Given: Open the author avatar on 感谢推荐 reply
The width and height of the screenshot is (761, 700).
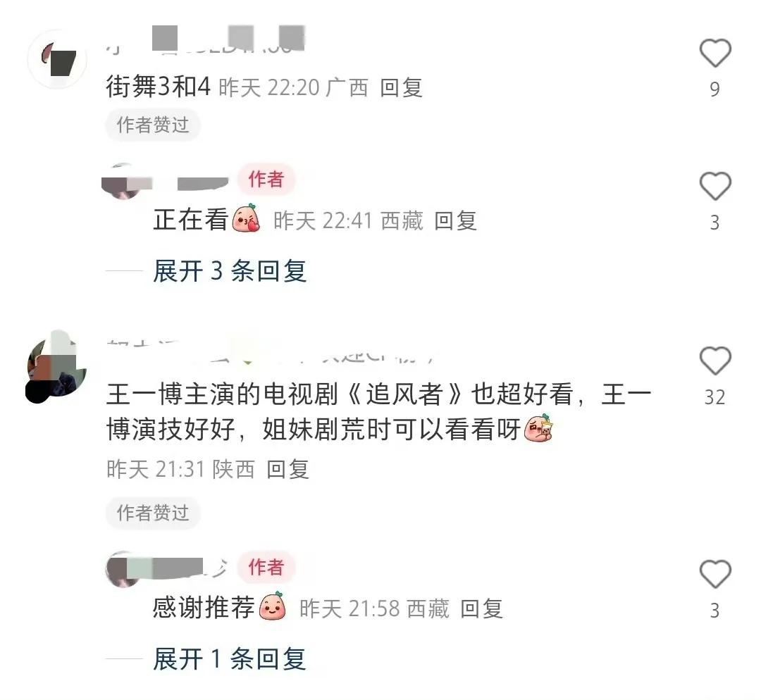Looking at the screenshot, I should click(x=123, y=569).
